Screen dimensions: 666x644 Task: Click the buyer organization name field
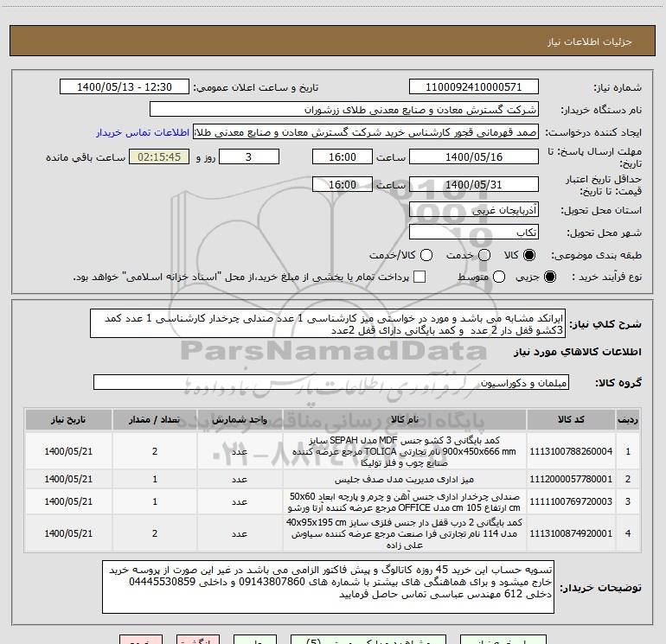point(344,110)
